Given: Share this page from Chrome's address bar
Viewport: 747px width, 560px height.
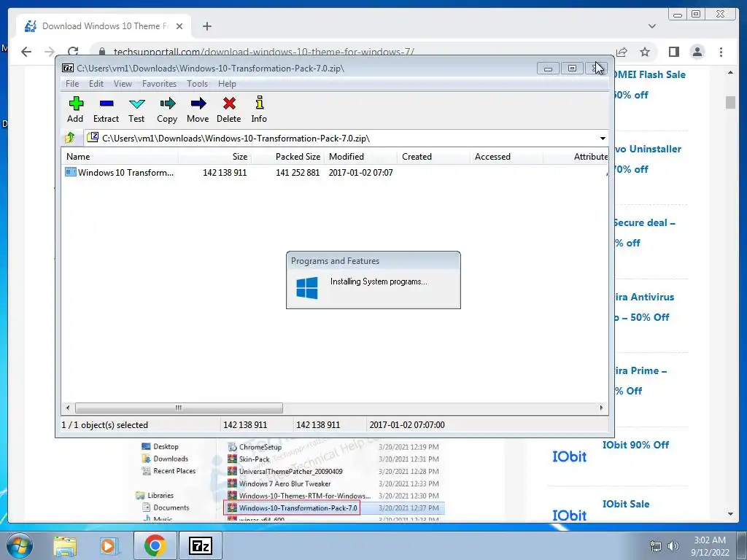Looking at the screenshot, I should coord(622,52).
